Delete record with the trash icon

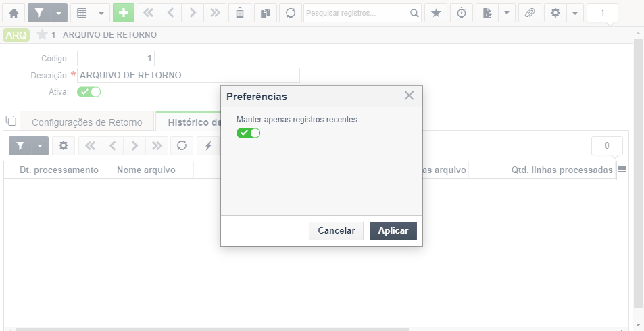[x=240, y=13]
